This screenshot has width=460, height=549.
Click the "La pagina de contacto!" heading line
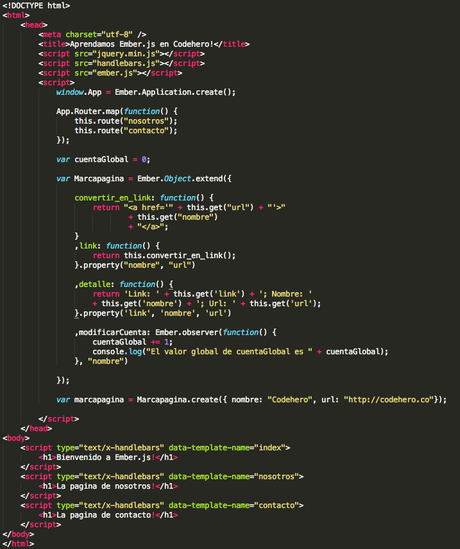[x=108, y=515]
